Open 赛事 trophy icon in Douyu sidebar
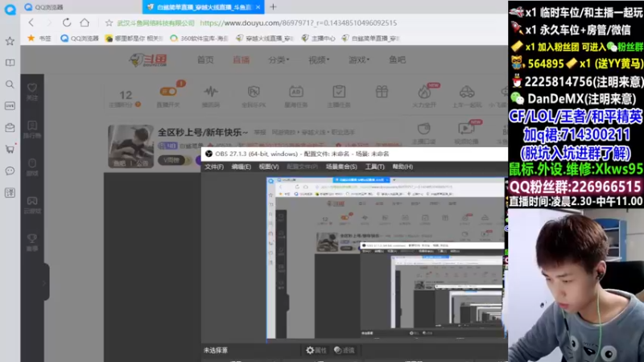Image resolution: width=644 pixels, height=362 pixels. coord(32,242)
